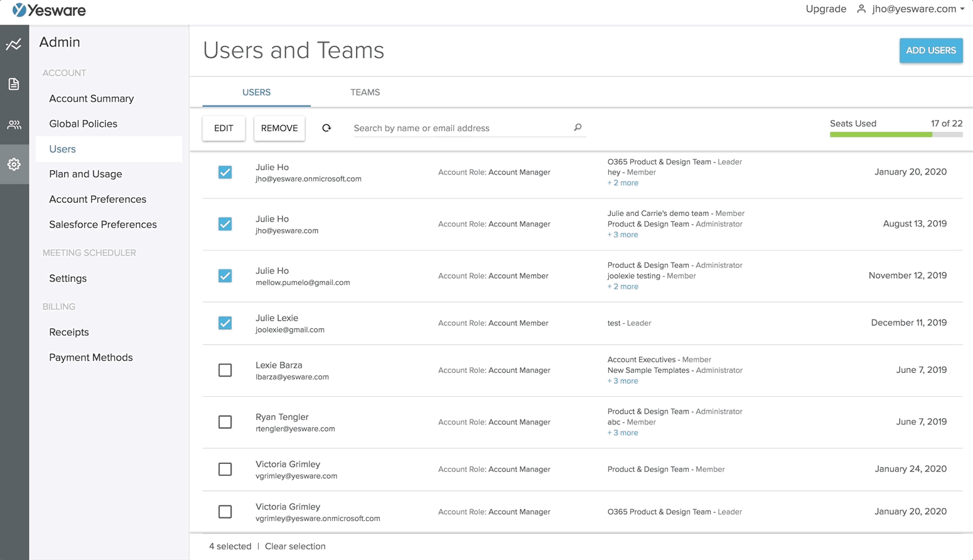Screen dimensions: 973x560
Task: Select Lexie Barza's checkbox
Action: (x=225, y=370)
